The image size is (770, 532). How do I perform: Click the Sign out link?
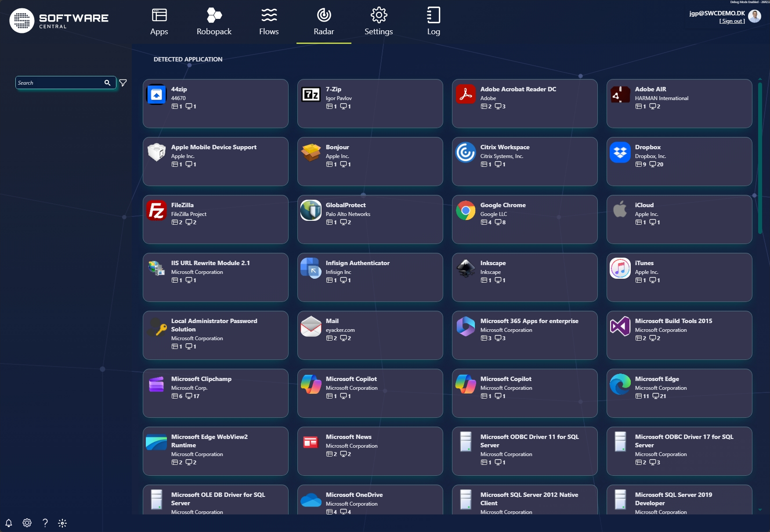pos(732,21)
